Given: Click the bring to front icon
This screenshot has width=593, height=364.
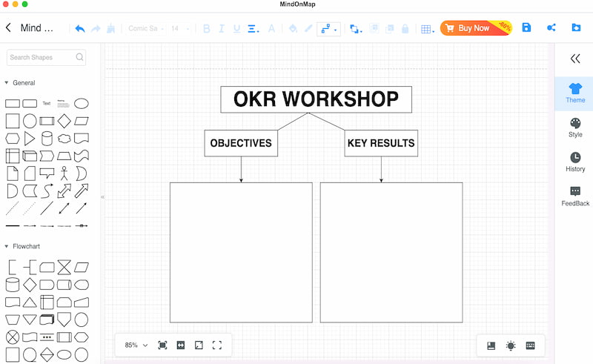Looking at the screenshot, I should [x=374, y=28].
